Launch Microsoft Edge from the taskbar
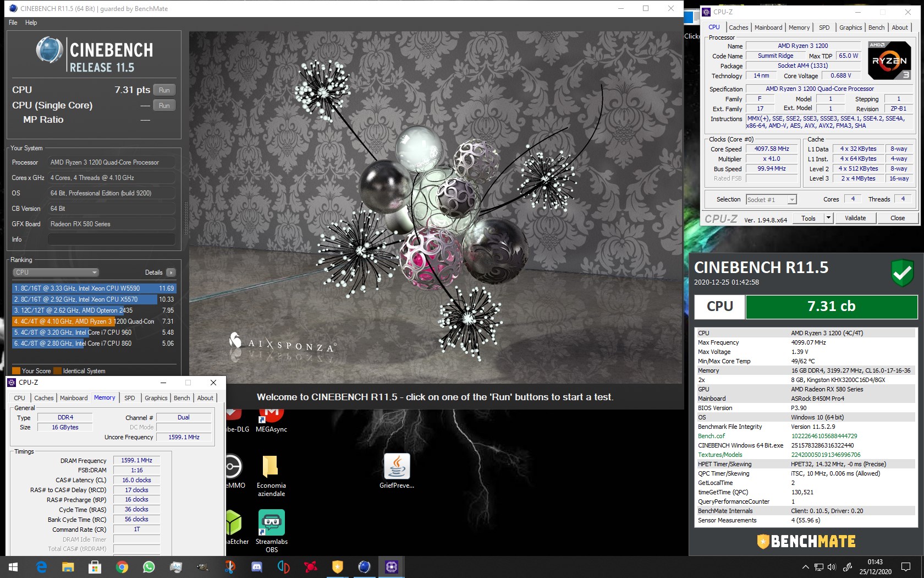This screenshot has width=924, height=578. point(41,567)
